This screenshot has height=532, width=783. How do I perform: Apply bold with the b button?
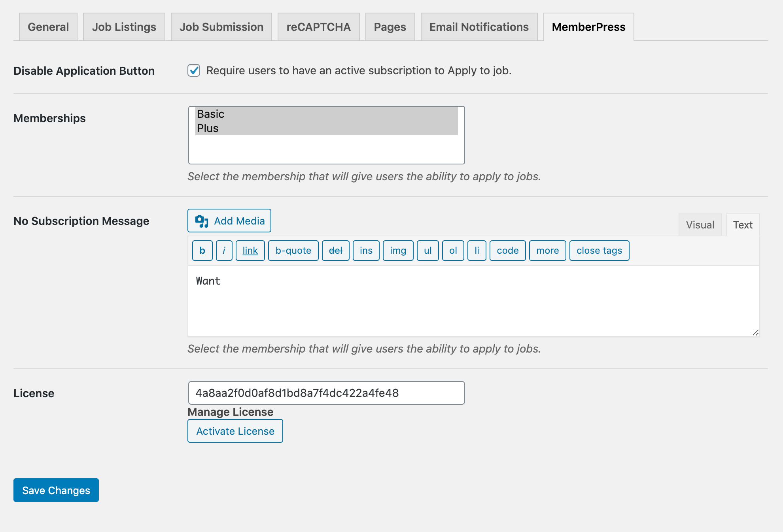[x=202, y=251]
